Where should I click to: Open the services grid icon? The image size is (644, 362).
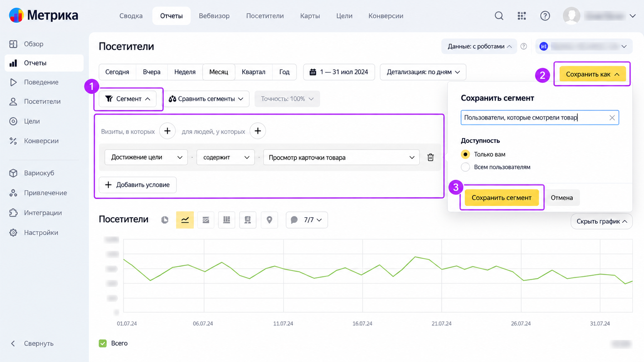tap(522, 16)
